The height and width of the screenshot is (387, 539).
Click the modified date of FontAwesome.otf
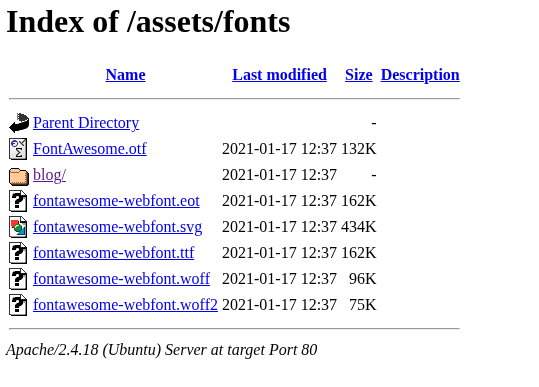pos(279,149)
